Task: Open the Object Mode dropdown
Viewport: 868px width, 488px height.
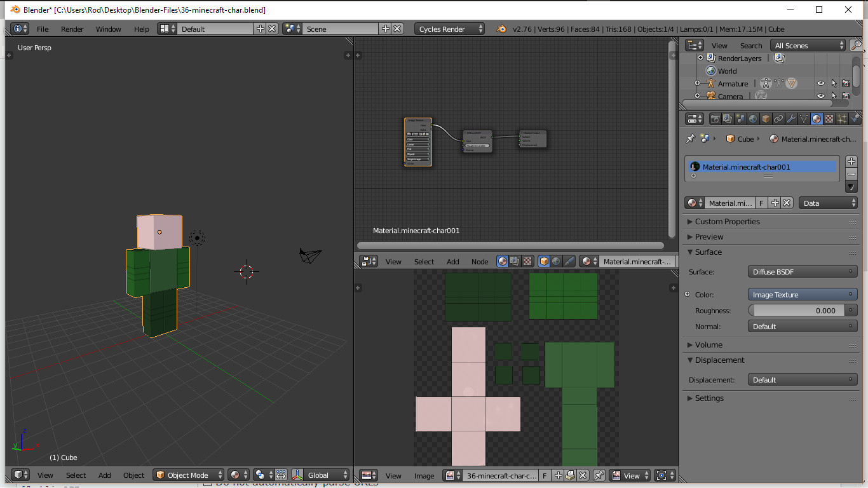Action: click(x=189, y=475)
